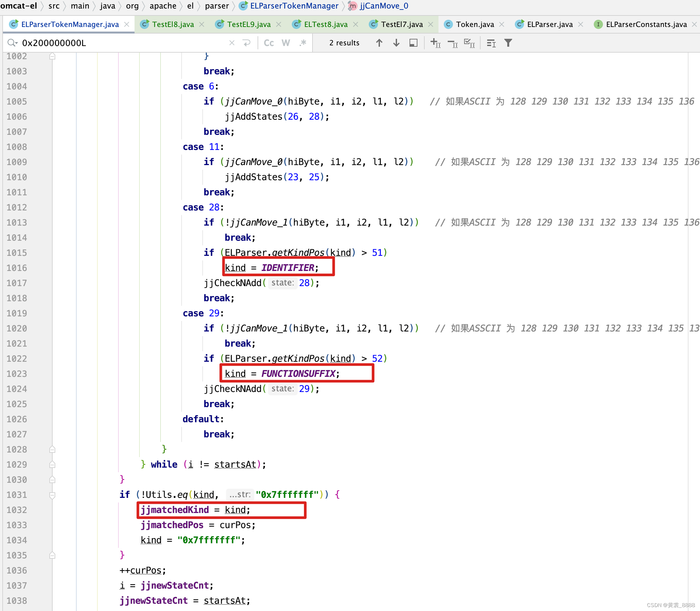
Task: Click 'src' in the breadcrumb path
Action: 54,6
